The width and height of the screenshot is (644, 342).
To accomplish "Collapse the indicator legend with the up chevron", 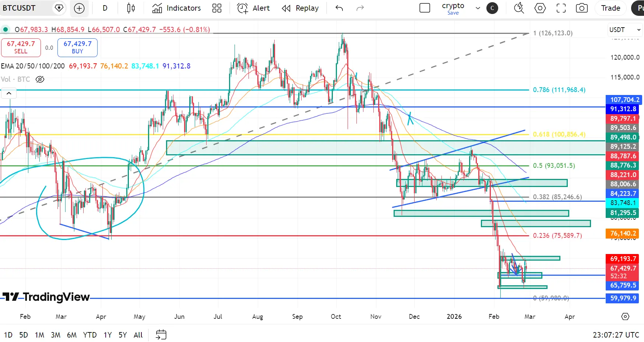I will point(9,94).
